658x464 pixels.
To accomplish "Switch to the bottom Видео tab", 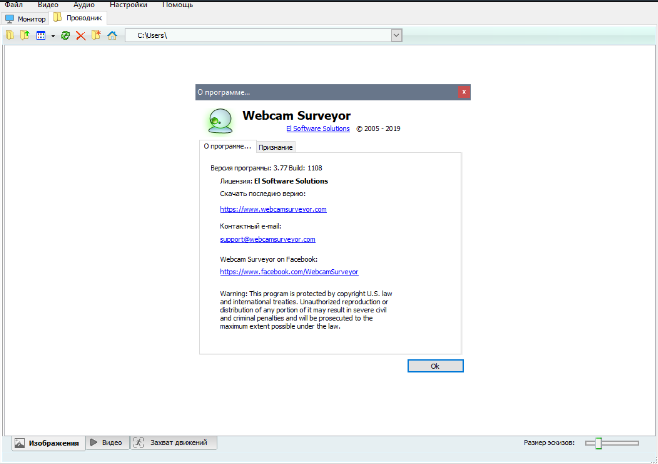I will coord(107,443).
